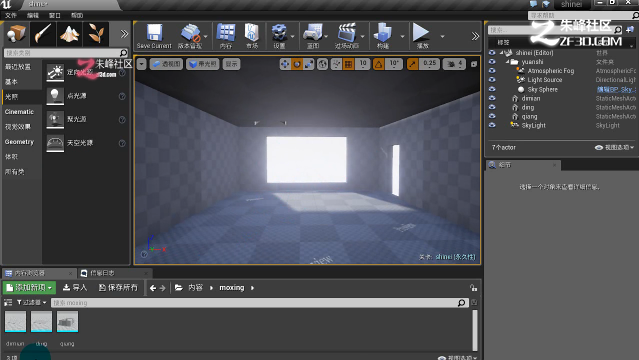Select the translate gizmo tool
Viewport: 639px width, 360px height.
(285, 64)
